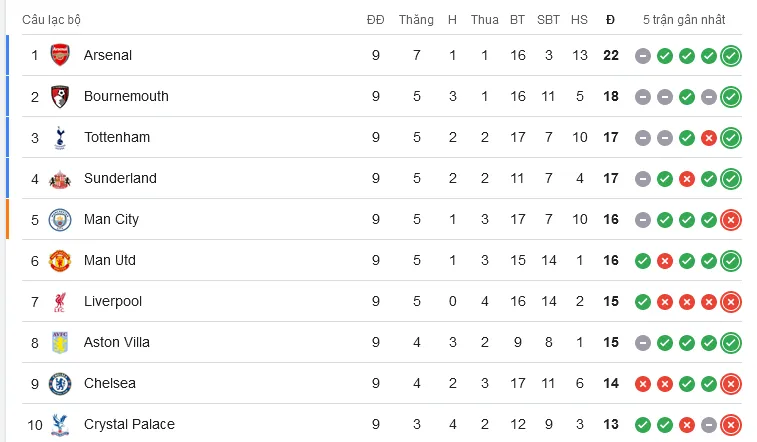Open the Bournemouth team name link
Screen dimensions: 757x442
click(126, 96)
